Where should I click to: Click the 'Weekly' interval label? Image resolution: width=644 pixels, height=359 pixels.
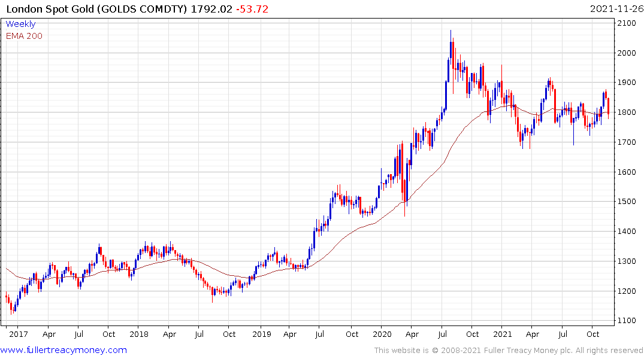pyautogui.click(x=20, y=24)
